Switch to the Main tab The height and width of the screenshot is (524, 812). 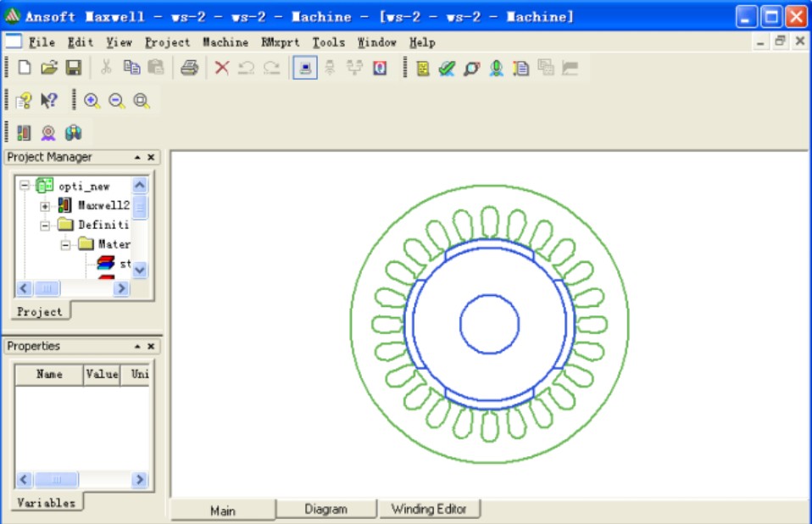click(x=223, y=510)
